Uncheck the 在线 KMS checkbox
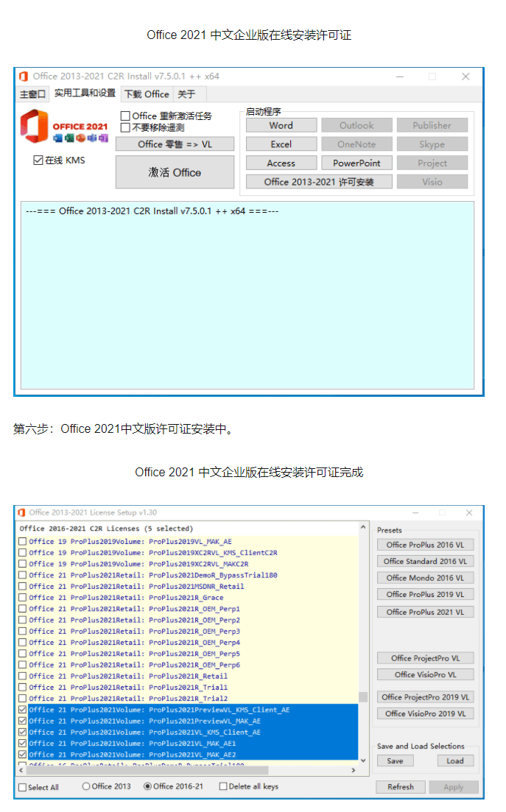This screenshot has width=506, height=812. (x=38, y=160)
